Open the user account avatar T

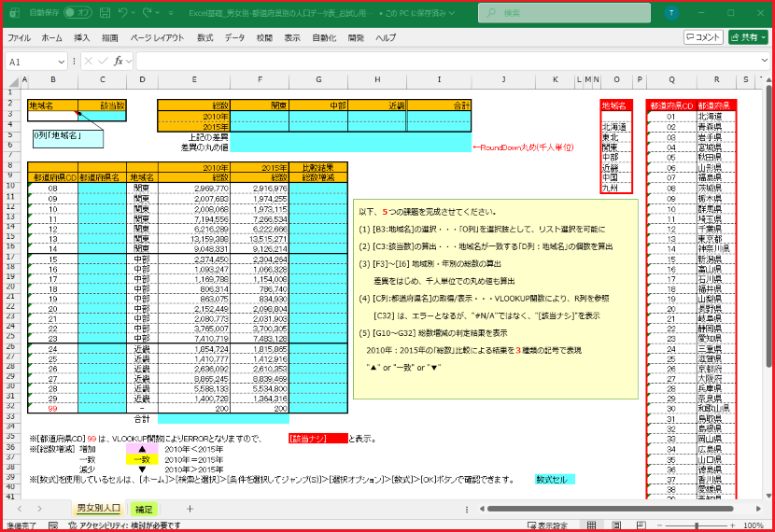(x=671, y=13)
